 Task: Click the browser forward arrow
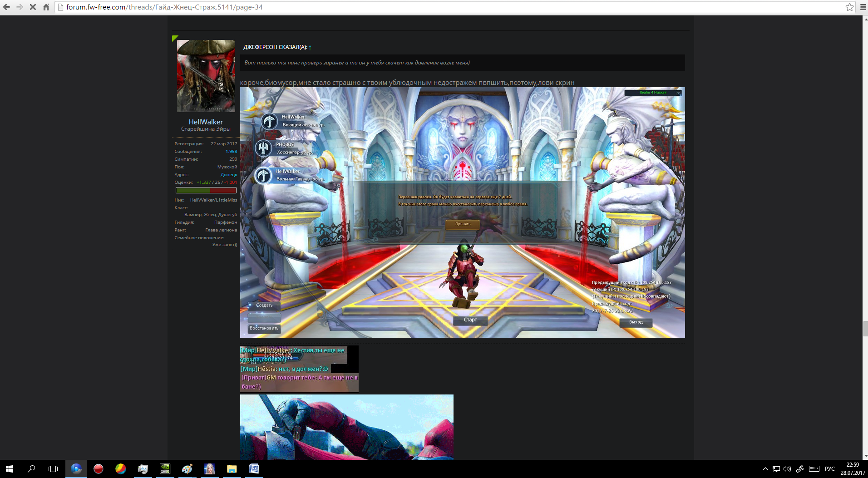click(20, 7)
